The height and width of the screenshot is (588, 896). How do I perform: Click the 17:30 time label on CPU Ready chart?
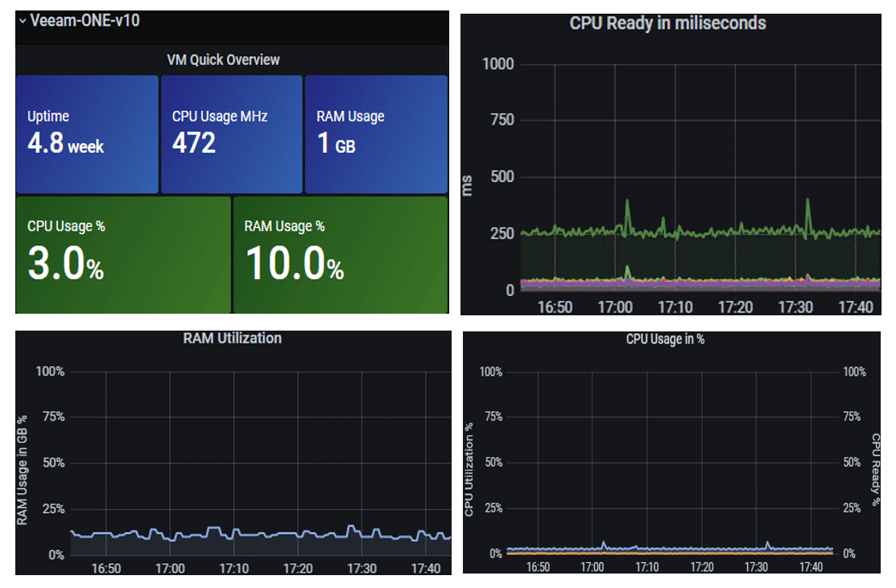coord(795,307)
